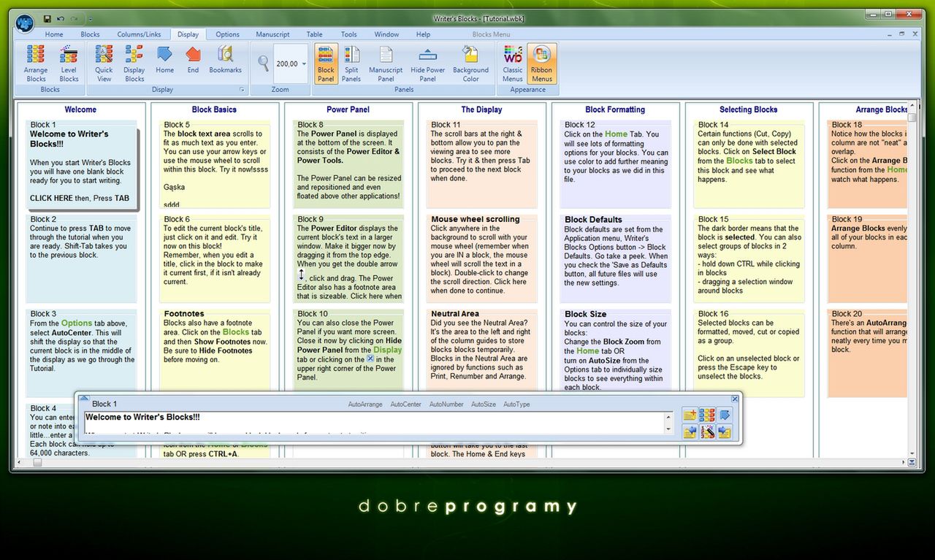Image resolution: width=935 pixels, height=560 pixels.
Task: Click the yellow plus icon in Power Panel
Action: tap(689, 415)
